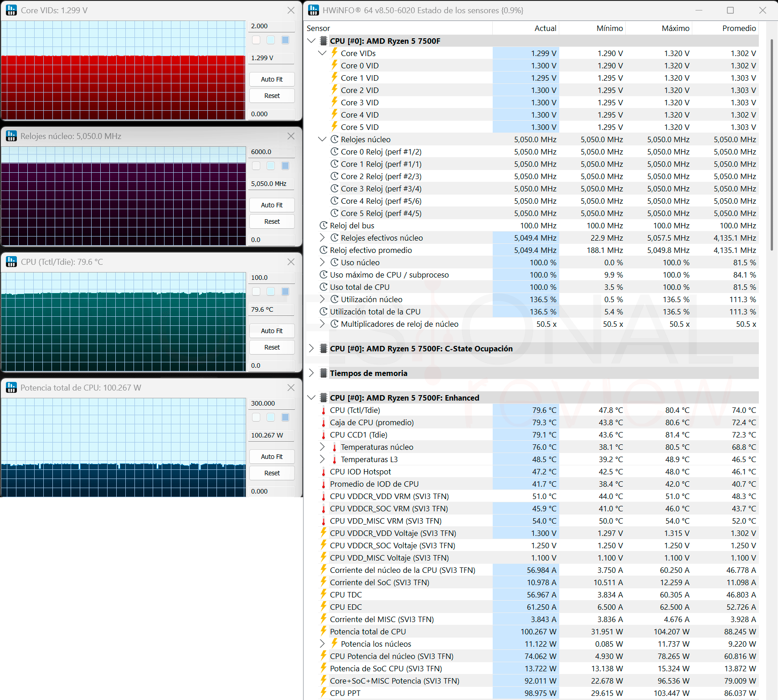The height and width of the screenshot is (700, 778).
Task: Click the clock icon beside Reloj del bus
Action: (x=324, y=225)
